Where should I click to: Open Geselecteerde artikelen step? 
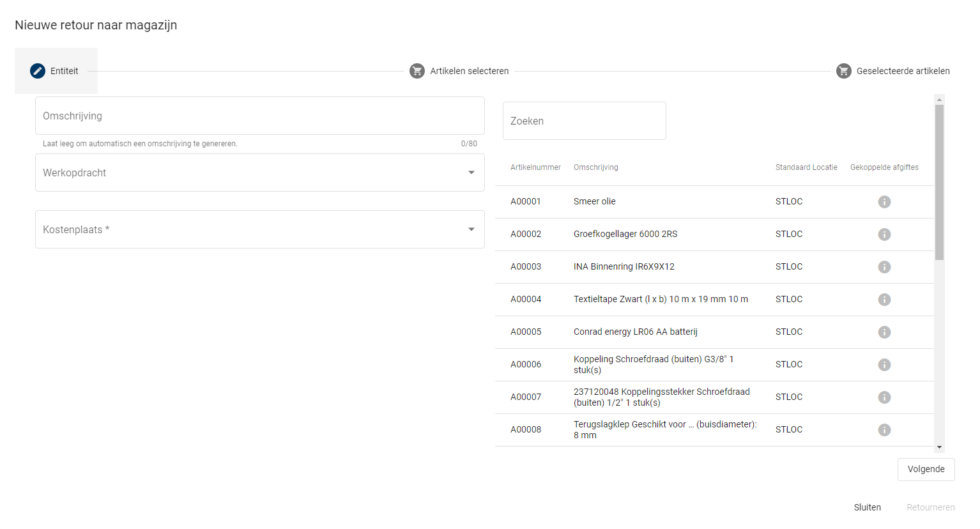[892, 71]
